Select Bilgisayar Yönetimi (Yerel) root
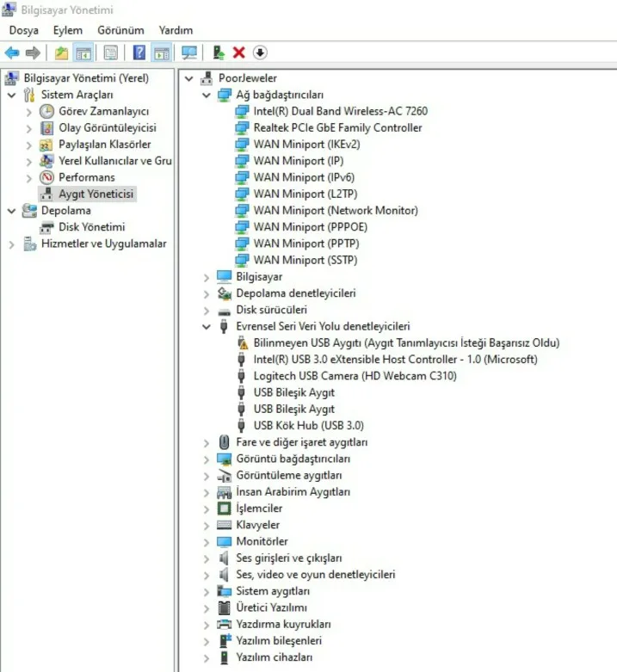 tap(86, 78)
